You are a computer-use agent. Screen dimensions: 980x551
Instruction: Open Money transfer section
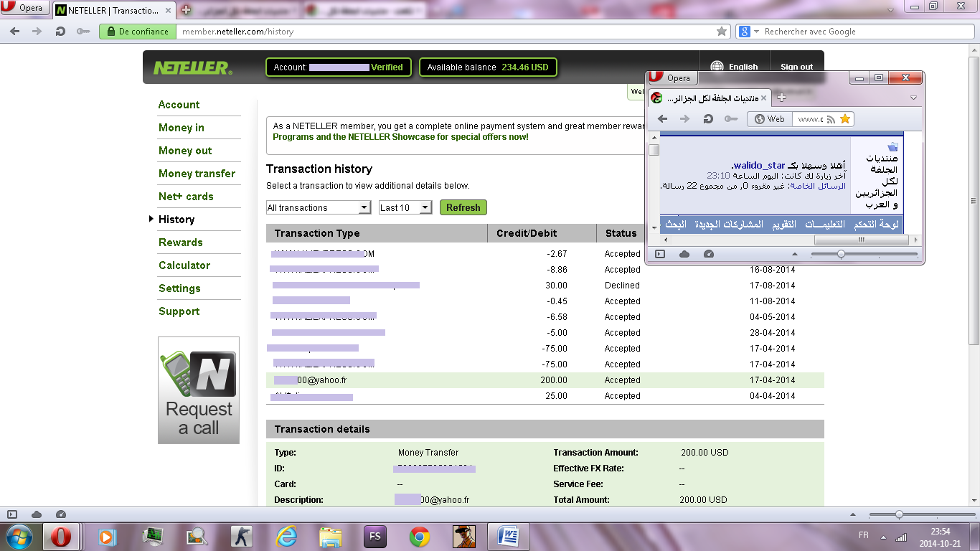[x=197, y=174]
